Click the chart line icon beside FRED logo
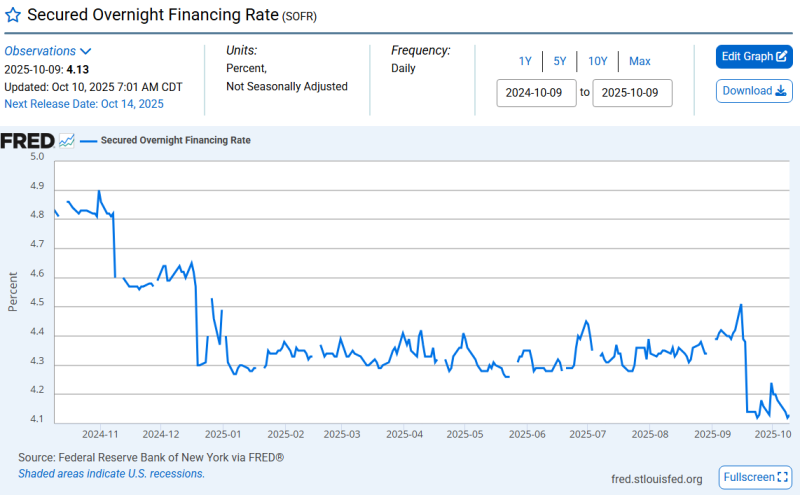 point(67,141)
